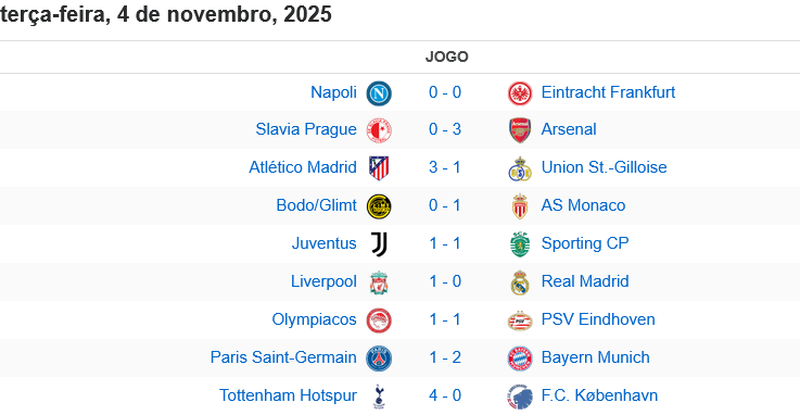The height and width of the screenshot is (415, 800).
Task: Open the F.C. København team link
Action: (x=599, y=395)
